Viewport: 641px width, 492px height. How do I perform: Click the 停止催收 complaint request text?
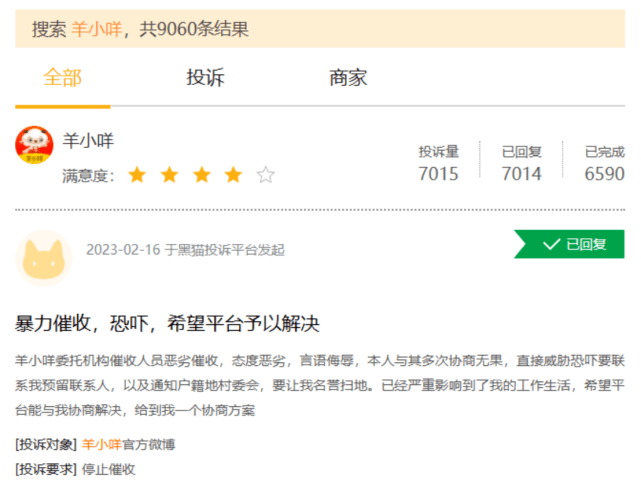click(x=108, y=469)
